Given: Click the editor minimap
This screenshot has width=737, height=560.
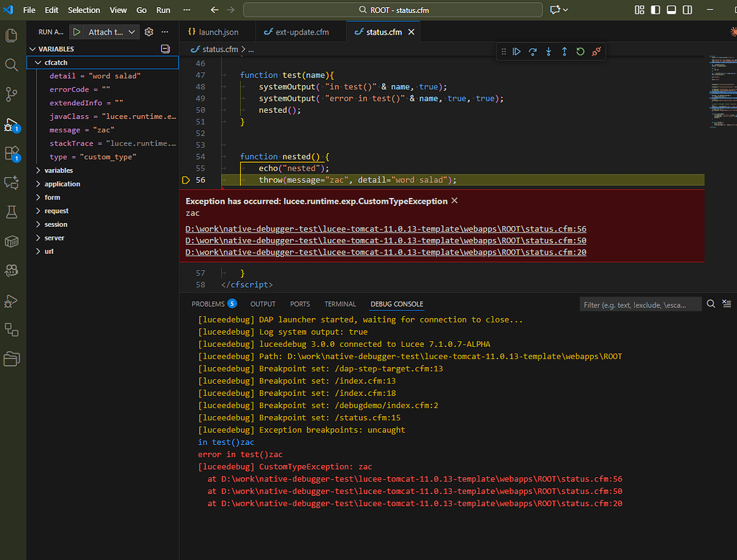Looking at the screenshot, I should [723, 91].
